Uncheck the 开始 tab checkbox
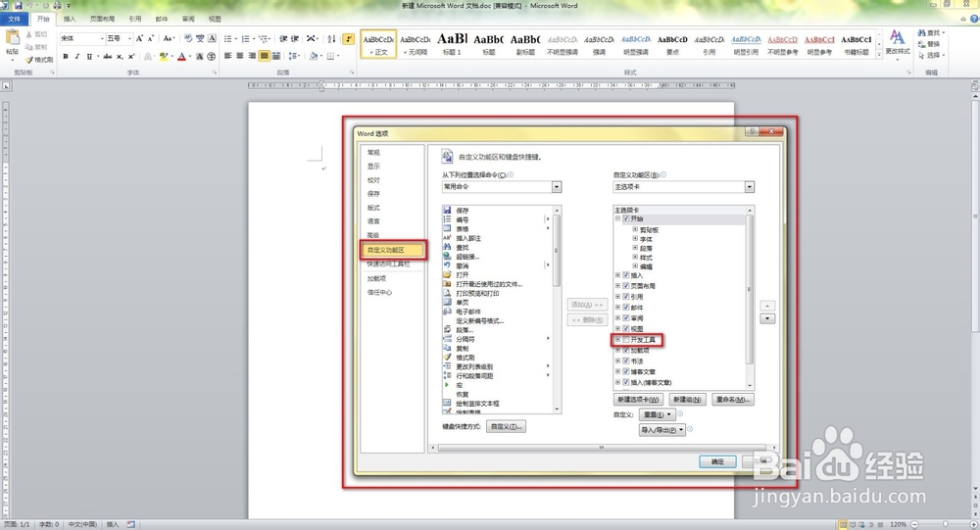Viewport: 980px width, 530px height. pyautogui.click(x=626, y=218)
